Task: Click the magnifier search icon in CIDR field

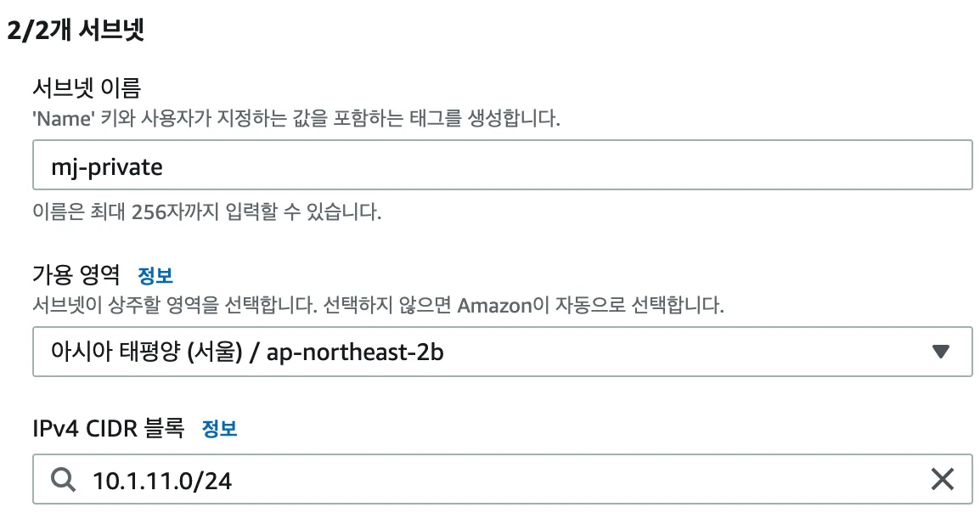Action: click(63, 480)
